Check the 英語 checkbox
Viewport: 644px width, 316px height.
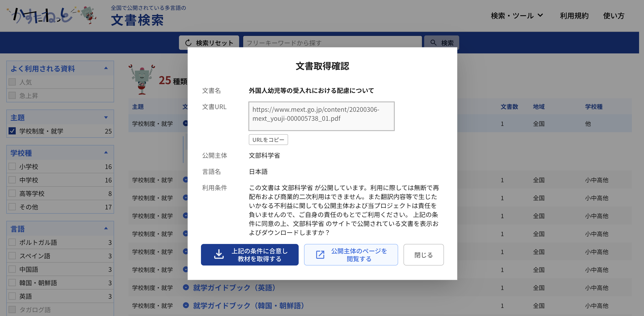click(12, 296)
